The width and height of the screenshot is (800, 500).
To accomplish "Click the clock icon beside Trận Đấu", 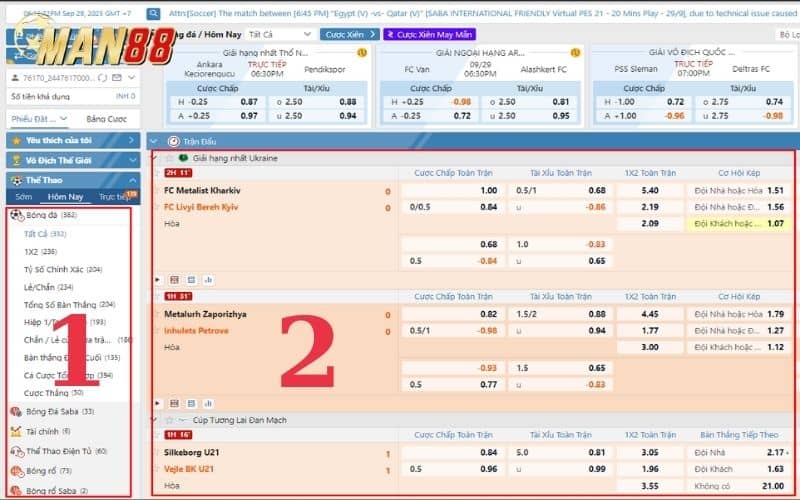I will click(174, 142).
